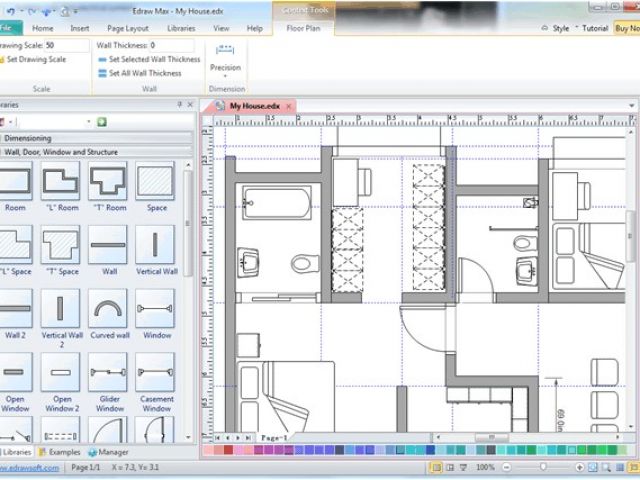Select the Vertical Wall shape
The width and height of the screenshot is (640, 480).
(156, 248)
